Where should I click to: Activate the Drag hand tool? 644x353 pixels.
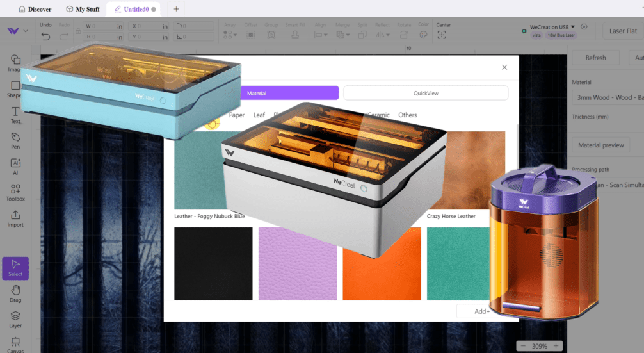[15, 293]
